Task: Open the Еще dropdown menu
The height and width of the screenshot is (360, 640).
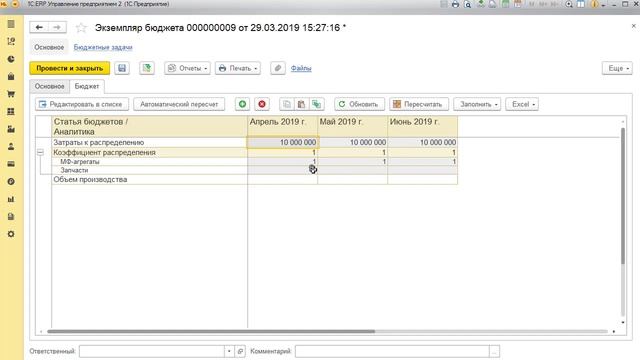Action: [x=617, y=68]
